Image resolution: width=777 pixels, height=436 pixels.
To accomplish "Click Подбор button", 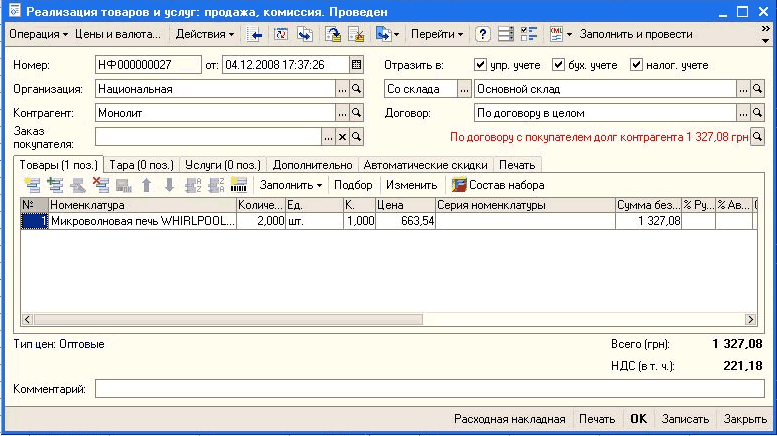I will click(x=353, y=185).
